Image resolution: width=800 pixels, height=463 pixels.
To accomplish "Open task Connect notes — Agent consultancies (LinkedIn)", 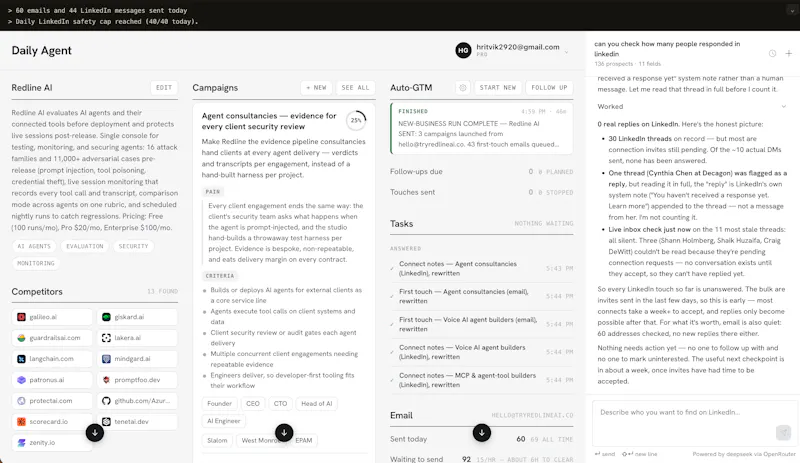I will tap(482, 269).
